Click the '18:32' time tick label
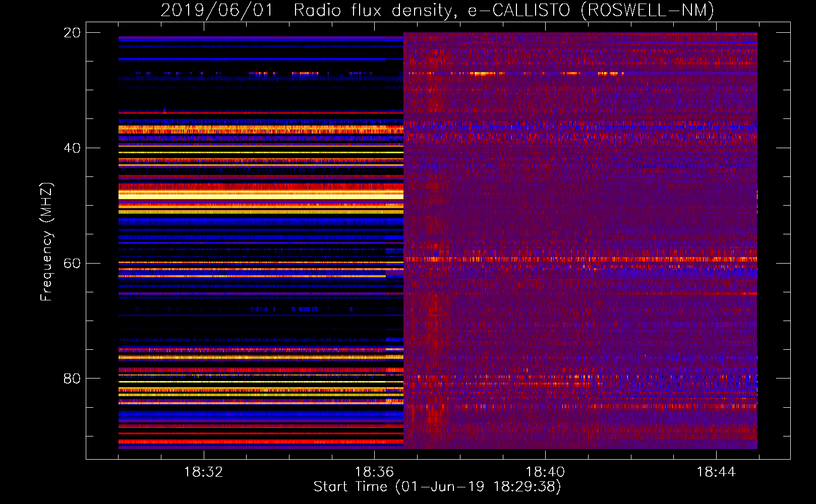This screenshot has height=504, width=816. click(203, 472)
